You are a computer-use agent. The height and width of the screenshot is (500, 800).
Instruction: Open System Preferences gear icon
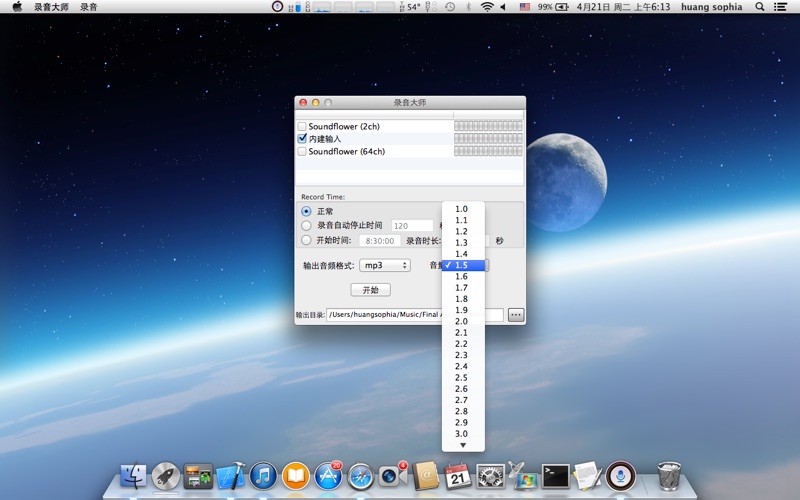(x=490, y=476)
